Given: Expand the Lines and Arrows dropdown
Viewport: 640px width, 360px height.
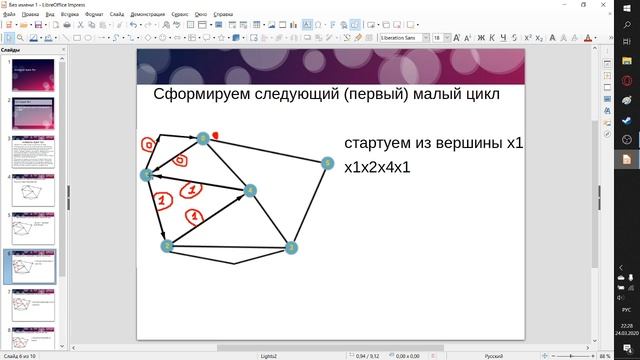Looking at the screenshot, I should point(108,38).
